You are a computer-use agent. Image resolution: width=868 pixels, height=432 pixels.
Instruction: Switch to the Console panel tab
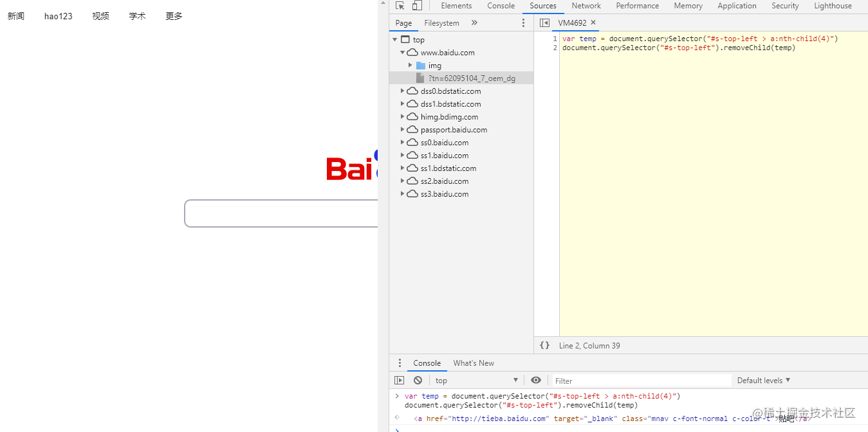click(x=501, y=6)
